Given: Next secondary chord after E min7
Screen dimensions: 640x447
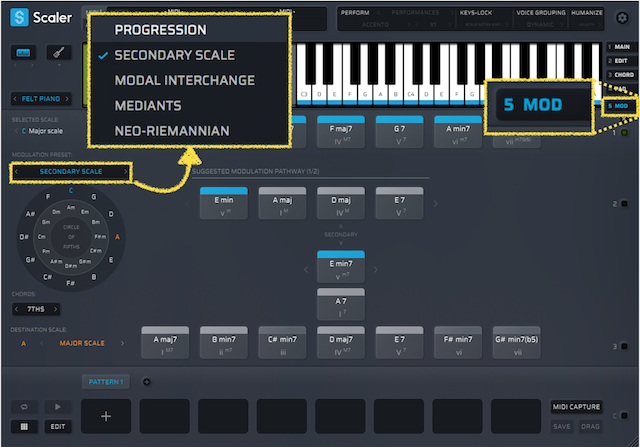Looking at the screenshot, I should (x=376, y=269).
